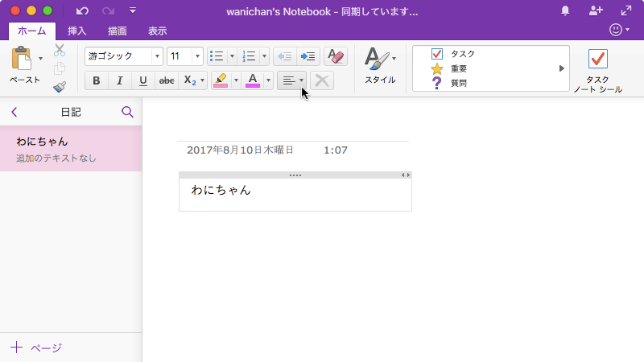Click the paragraph alignment button

click(x=289, y=80)
